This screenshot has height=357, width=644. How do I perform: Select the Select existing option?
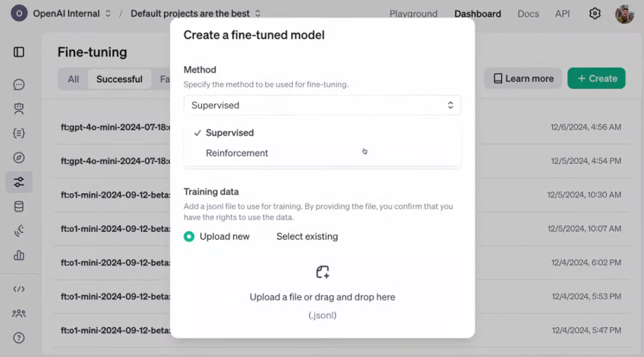(307, 237)
